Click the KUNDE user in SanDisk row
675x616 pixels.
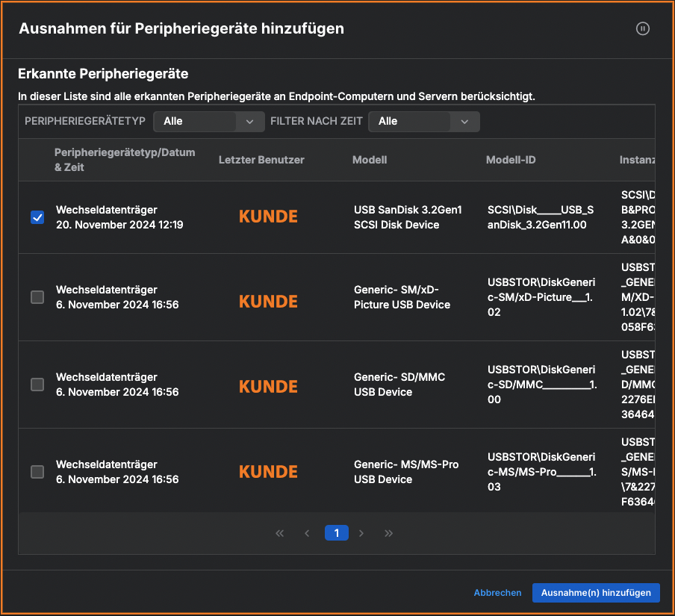[268, 217]
